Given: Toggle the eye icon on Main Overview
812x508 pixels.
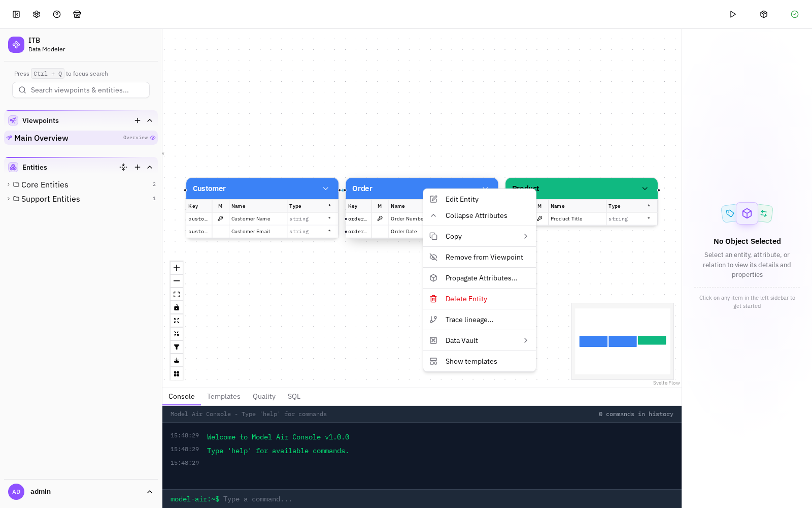Looking at the screenshot, I should [x=153, y=138].
